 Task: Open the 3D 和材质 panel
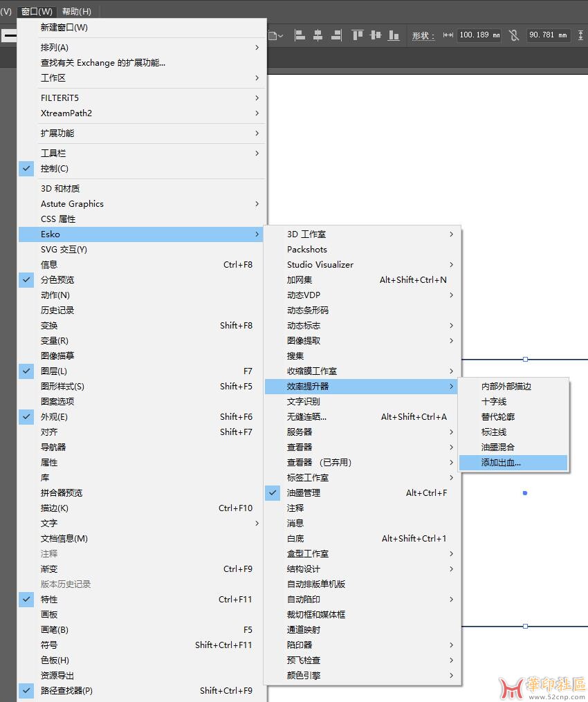(x=143, y=189)
